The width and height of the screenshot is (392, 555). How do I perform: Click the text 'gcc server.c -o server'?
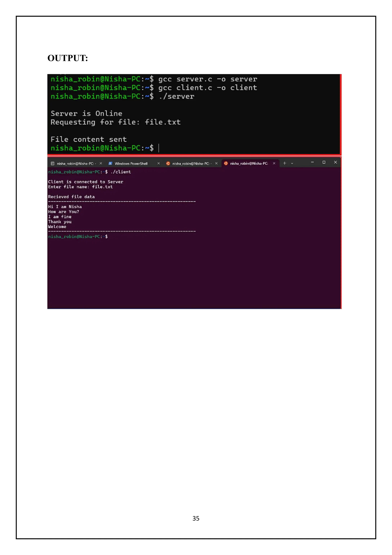(x=208, y=79)
